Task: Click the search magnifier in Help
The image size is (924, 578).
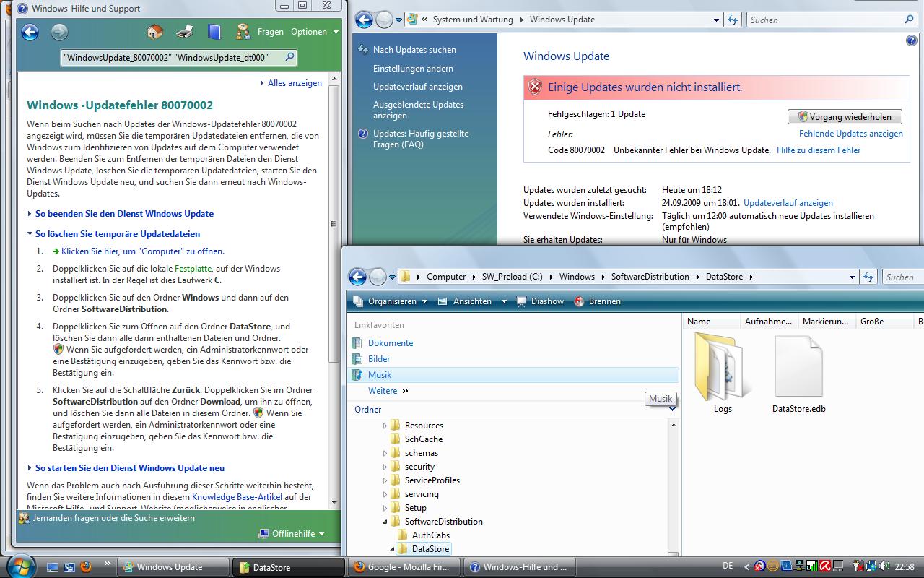Action: [x=289, y=57]
